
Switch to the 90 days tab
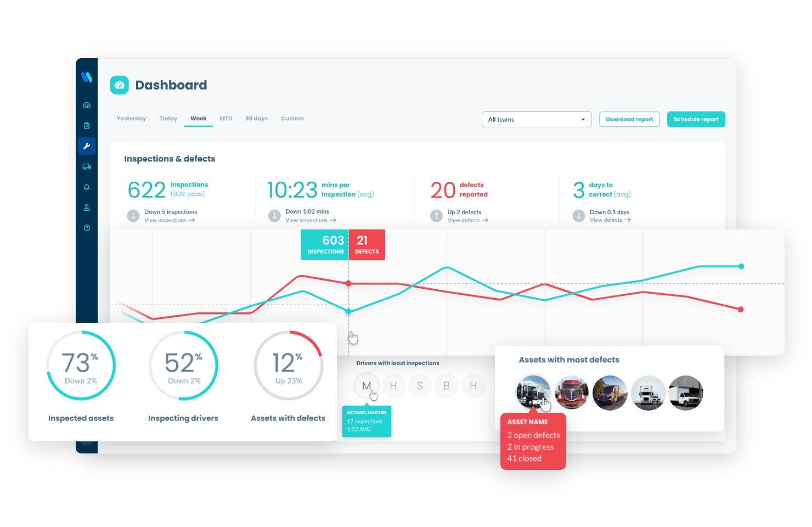tap(256, 118)
